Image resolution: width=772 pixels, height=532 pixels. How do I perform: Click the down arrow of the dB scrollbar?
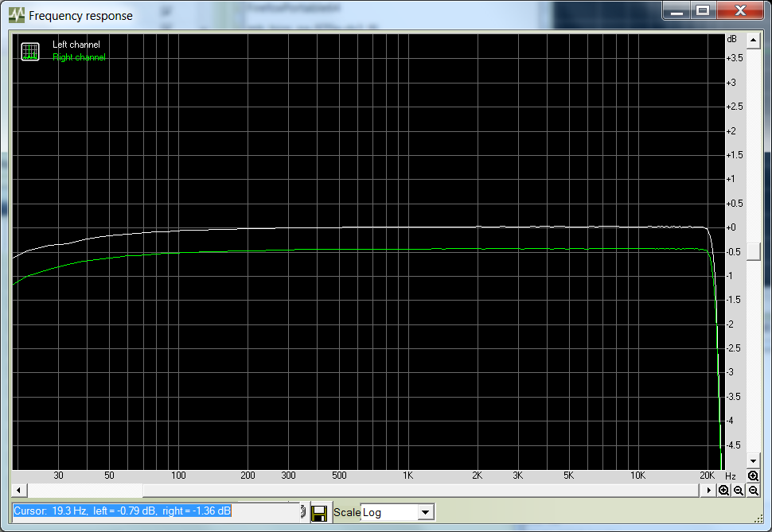click(x=753, y=461)
